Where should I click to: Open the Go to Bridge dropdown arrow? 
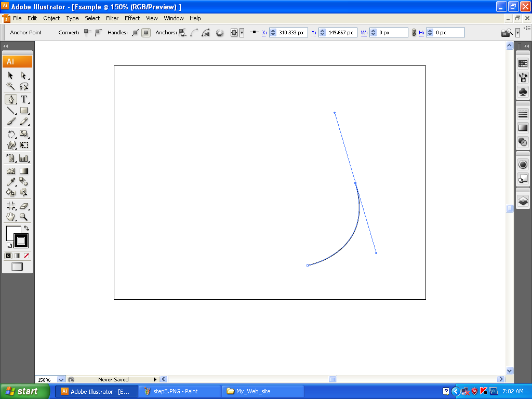point(517,33)
